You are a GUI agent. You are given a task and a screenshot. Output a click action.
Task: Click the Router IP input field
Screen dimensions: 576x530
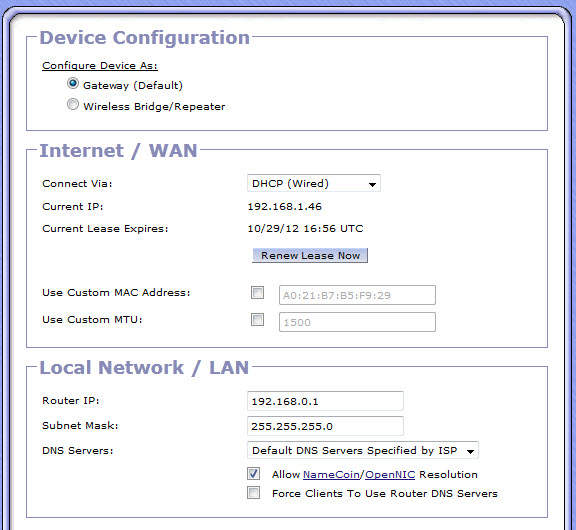[325, 401]
